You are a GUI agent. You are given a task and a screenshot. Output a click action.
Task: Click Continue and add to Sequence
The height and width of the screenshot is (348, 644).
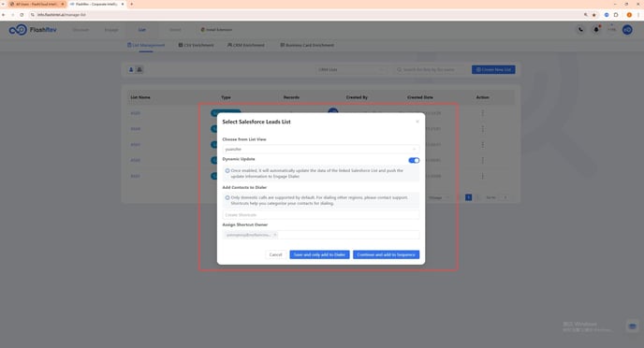tap(386, 254)
